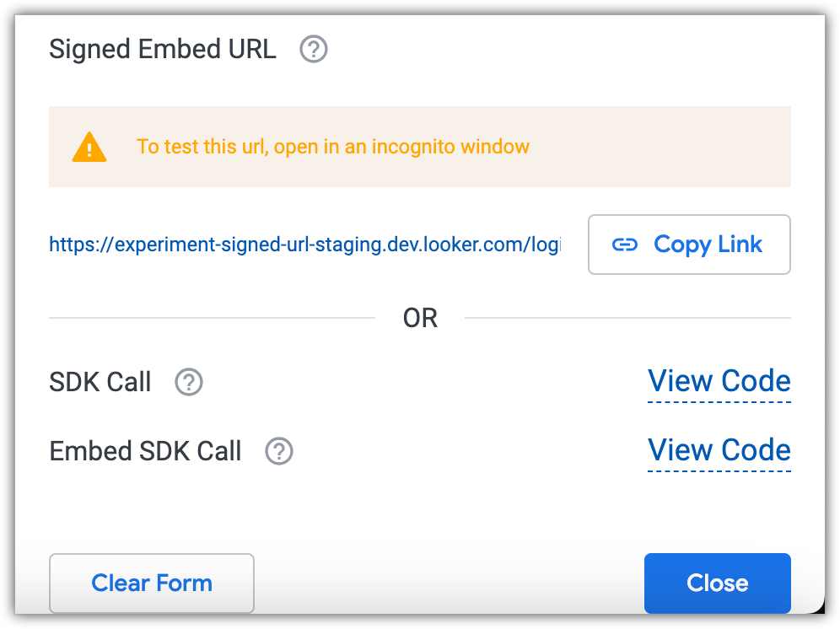Click the incognito window warning message text

tap(333, 147)
